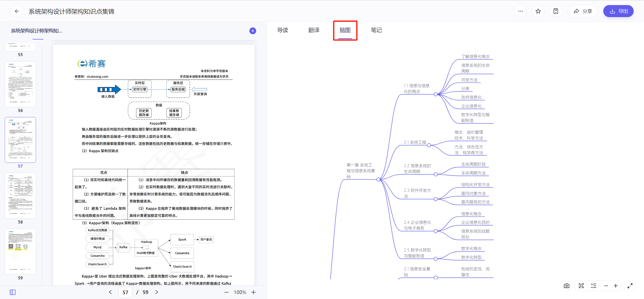This screenshot has width=644, height=299.
Task: Zoom in the mind map
Action: (x=616, y=286)
